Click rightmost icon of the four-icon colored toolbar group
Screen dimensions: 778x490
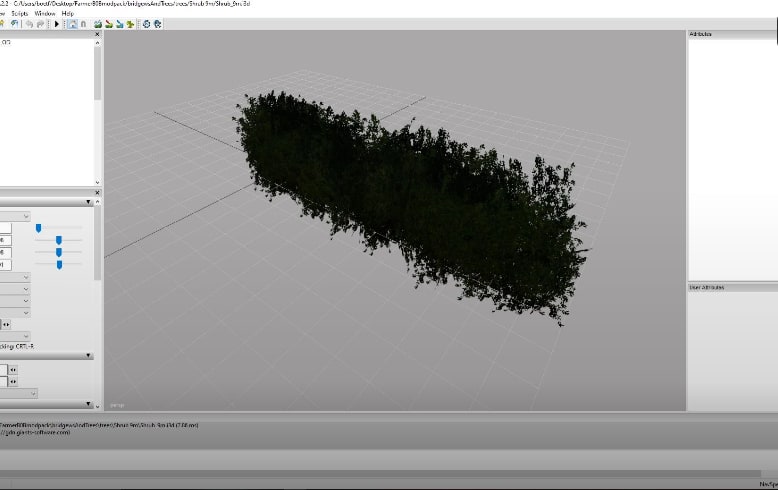pyautogui.click(x=131, y=24)
